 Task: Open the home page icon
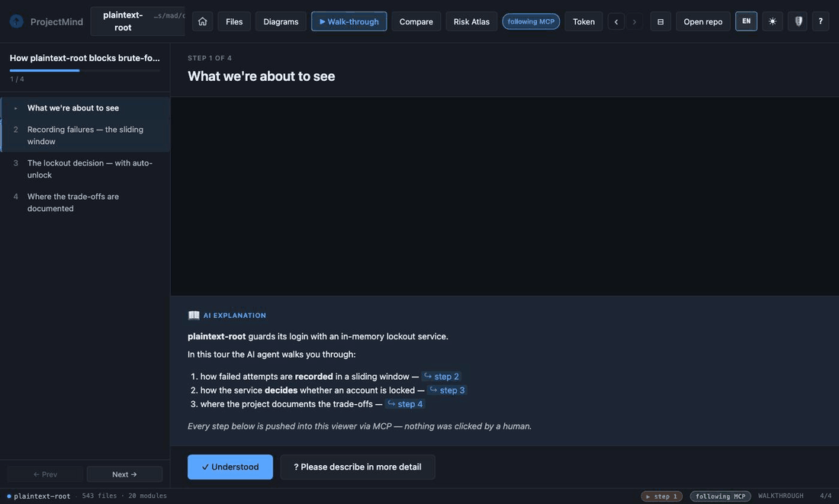coord(202,21)
